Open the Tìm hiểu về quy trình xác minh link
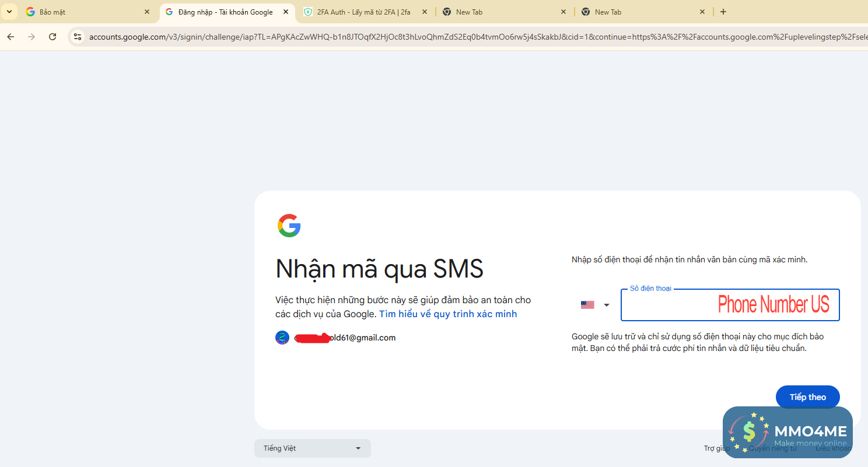Image resolution: width=868 pixels, height=467 pixels. click(448, 314)
